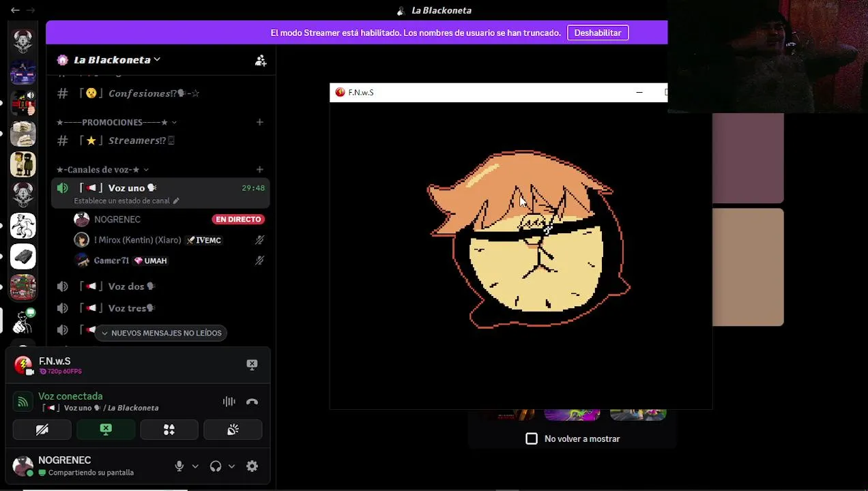Click the Voz conectada status text
Image resolution: width=868 pixels, height=491 pixels.
(70, 396)
